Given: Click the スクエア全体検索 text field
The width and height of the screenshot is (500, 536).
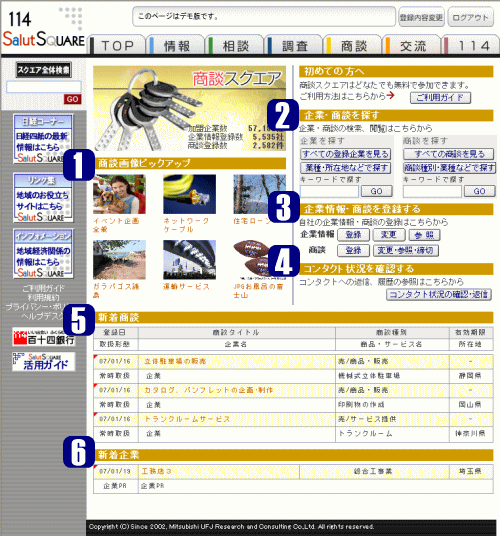Looking at the screenshot, I should [x=44, y=87].
